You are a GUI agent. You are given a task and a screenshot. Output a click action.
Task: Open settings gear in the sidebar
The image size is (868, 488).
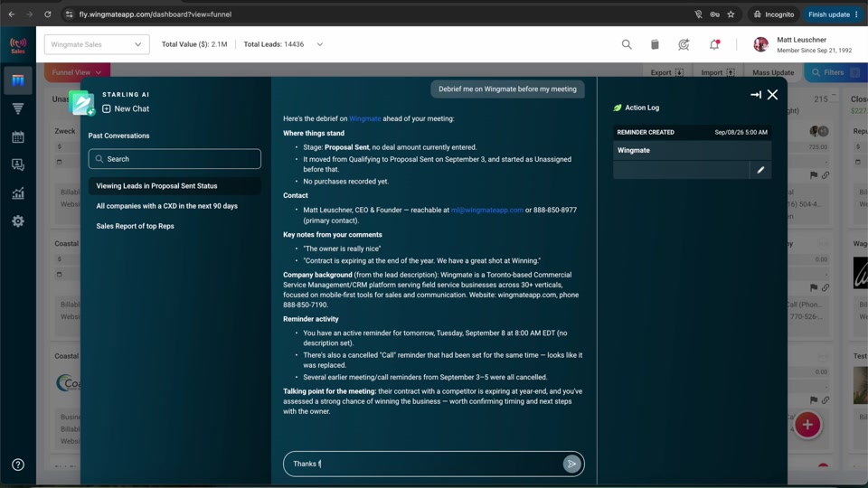point(18,221)
